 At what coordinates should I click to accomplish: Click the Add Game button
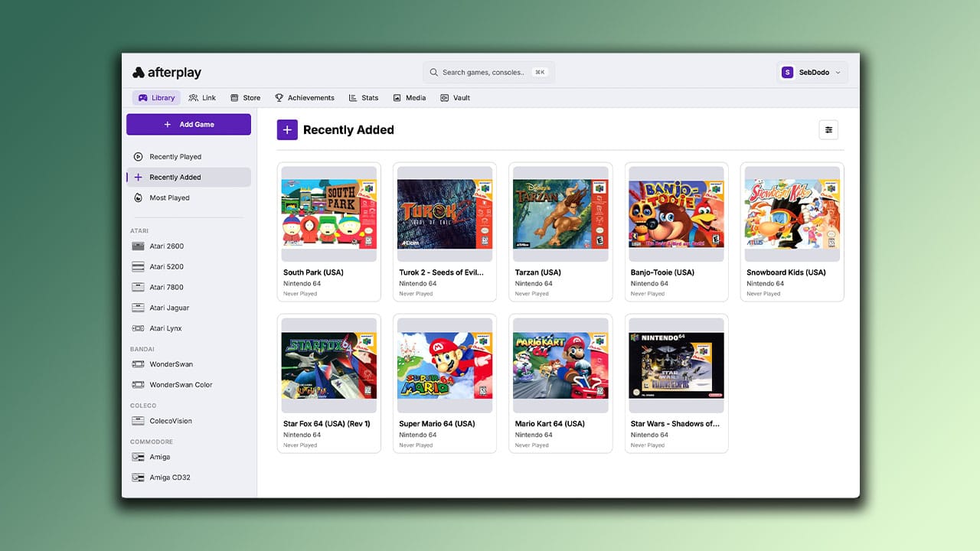click(188, 125)
